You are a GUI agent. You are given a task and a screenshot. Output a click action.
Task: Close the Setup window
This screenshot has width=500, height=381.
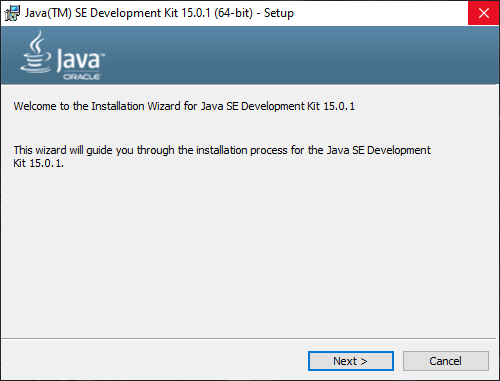pyautogui.click(x=484, y=13)
